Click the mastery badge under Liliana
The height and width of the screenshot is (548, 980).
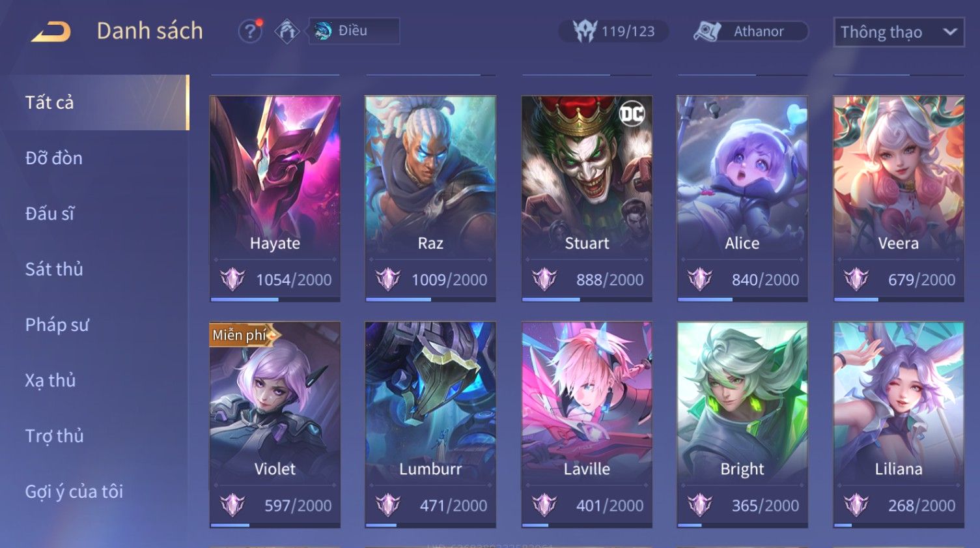[856, 505]
